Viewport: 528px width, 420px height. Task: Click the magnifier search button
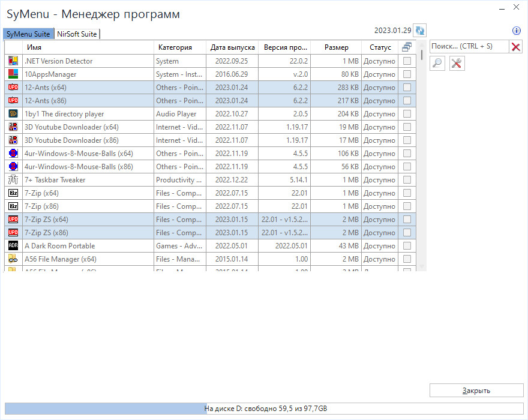click(x=437, y=64)
